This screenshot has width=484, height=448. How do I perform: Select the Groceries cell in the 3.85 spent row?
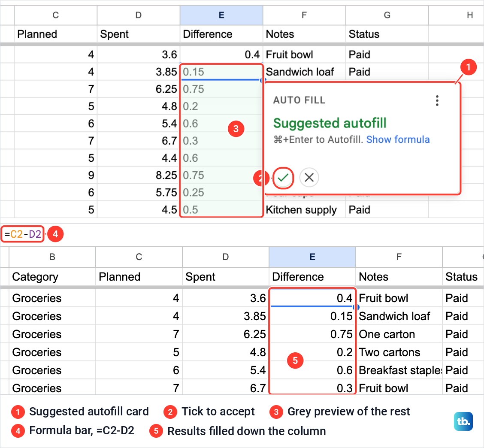pos(52,316)
